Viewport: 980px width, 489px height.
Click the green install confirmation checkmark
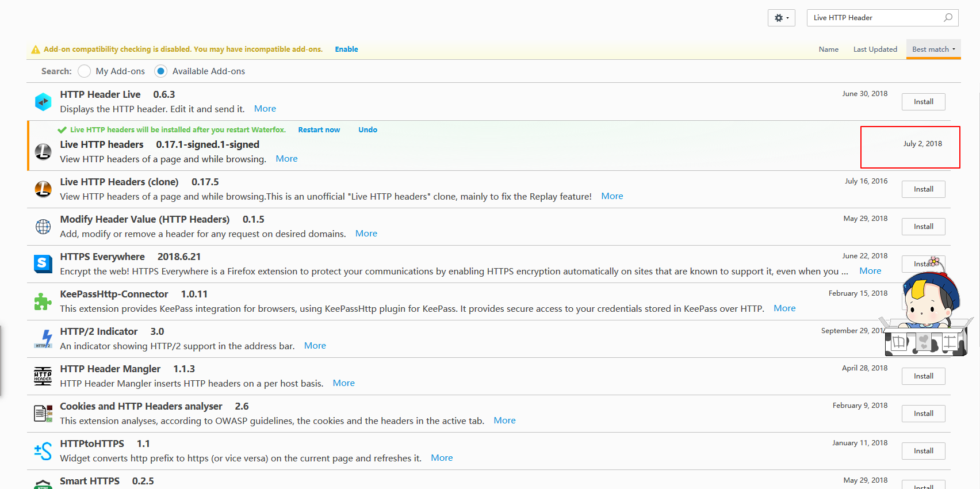pos(62,130)
